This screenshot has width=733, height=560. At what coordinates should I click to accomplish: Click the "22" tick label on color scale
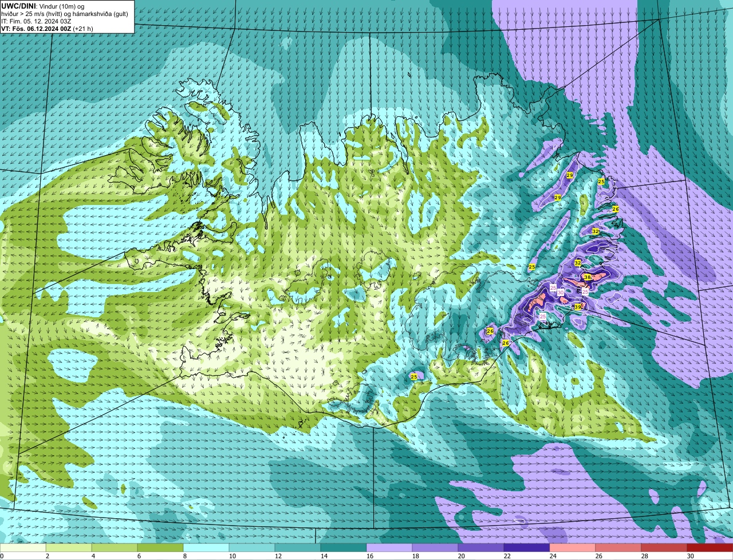pyautogui.click(x=507, y=556)
